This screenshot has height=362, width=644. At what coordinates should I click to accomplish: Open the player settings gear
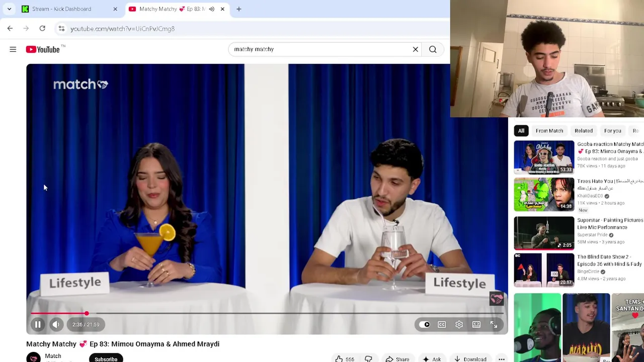(x=459, y=324)
